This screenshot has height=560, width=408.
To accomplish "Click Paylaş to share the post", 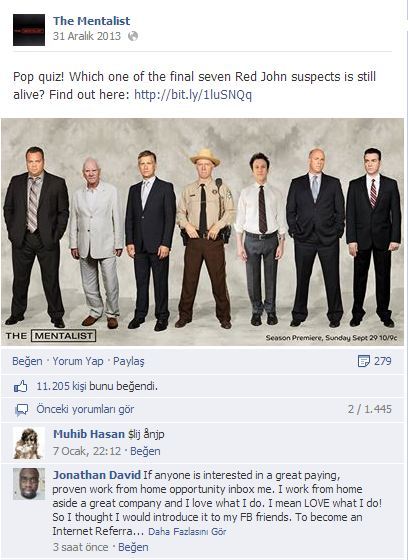I will (129, 361).
